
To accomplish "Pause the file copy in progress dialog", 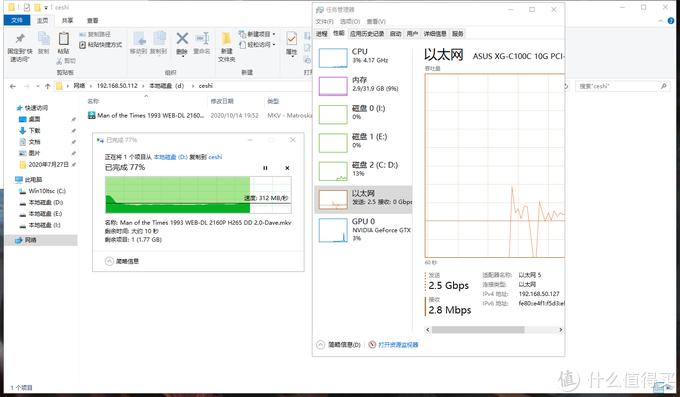I will click(x=265, y=168).
